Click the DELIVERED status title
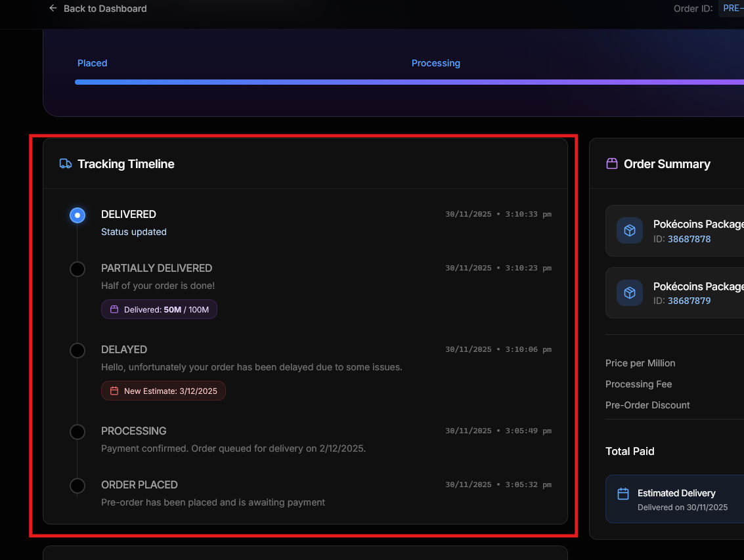 129,215
